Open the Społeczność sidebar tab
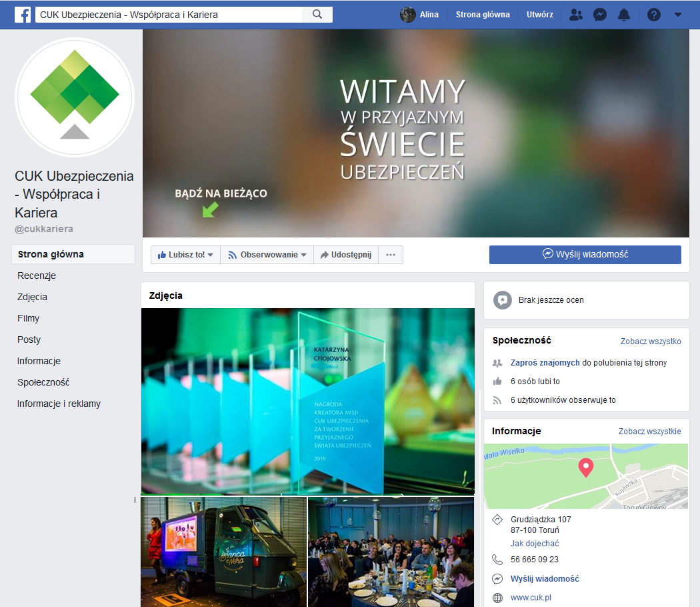 (43, 382)
